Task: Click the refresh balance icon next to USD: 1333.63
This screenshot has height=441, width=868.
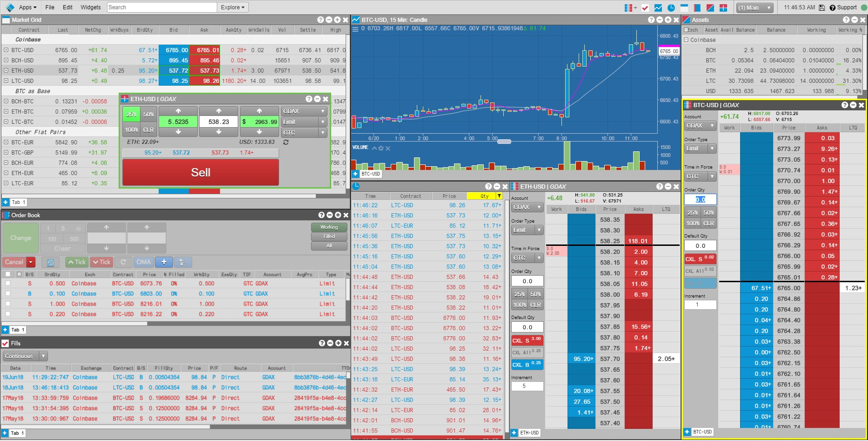Action: pyautogui.click(x=286, y=142)
